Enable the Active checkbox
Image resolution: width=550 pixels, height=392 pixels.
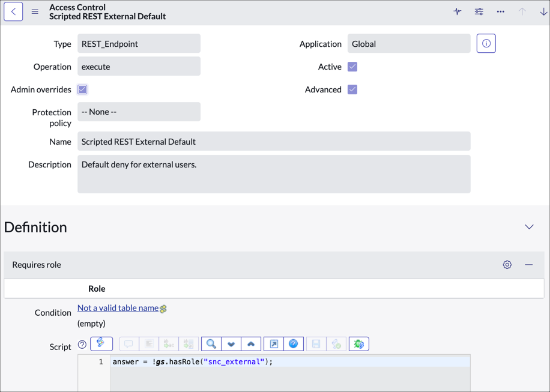pyautogui.click(x=352, y=66)
